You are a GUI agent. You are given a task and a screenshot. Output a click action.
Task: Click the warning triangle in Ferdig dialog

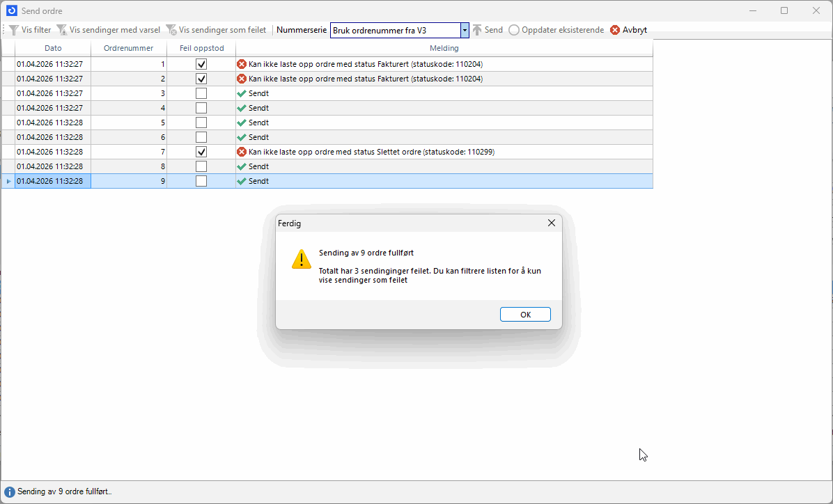tap(302, 259)
